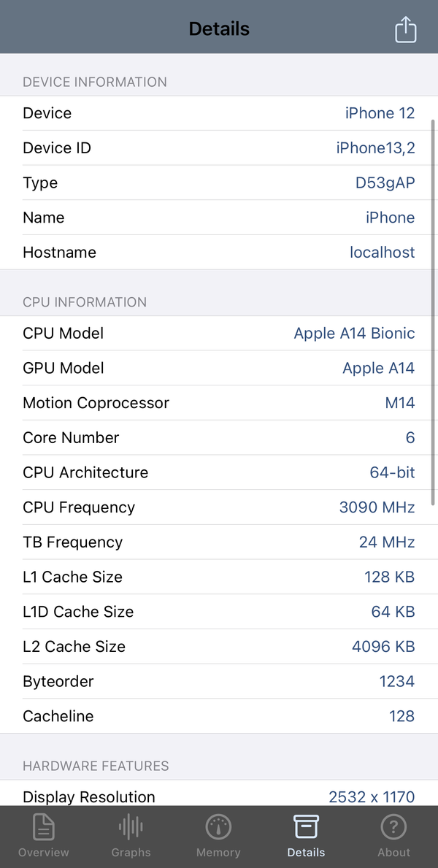
Task: Select the M14 coprocessor value
Action: coord(400,403)
